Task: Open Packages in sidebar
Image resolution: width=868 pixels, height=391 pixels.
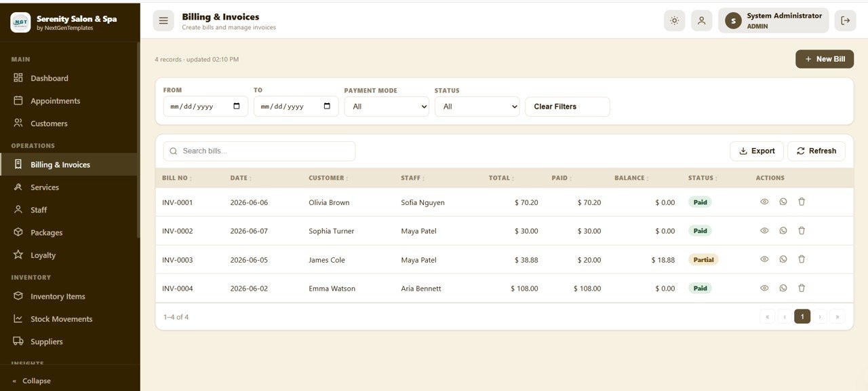Action: tap(68, 232)
